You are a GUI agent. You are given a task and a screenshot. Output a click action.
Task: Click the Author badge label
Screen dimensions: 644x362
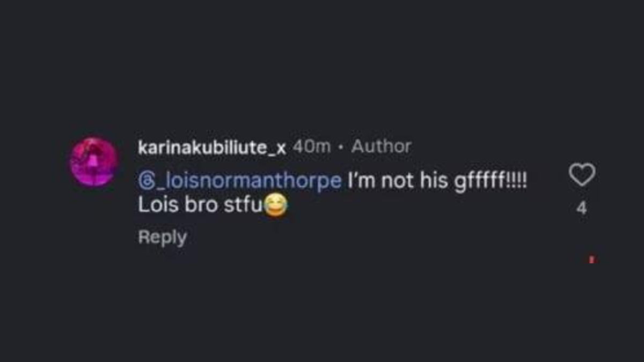(x=381, y=146)
